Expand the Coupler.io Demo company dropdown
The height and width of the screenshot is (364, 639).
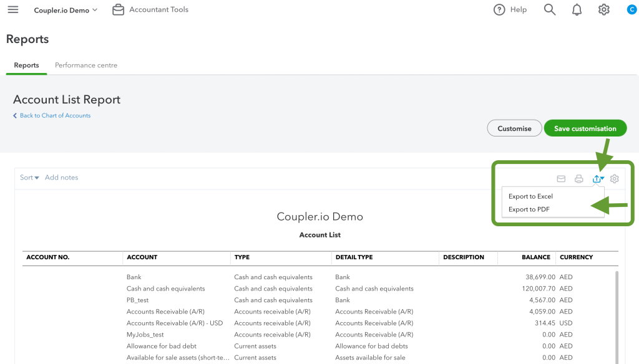pos(66,10)
